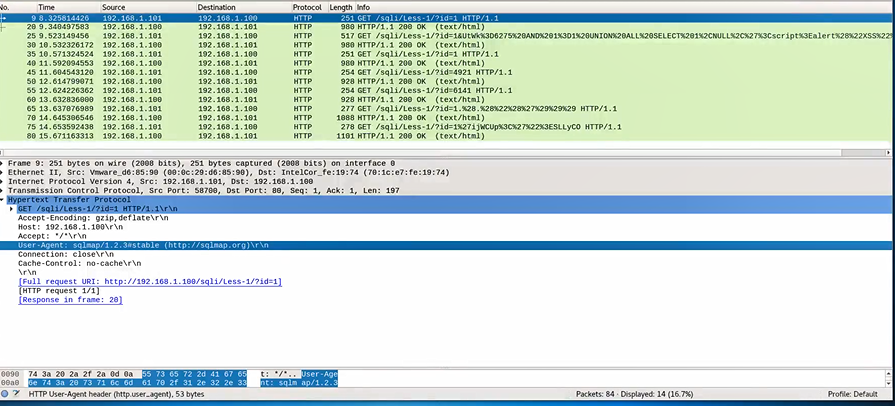Select packet 80 with length 1101
The height and width of the screenshot is (406, 895).
point(445,136)
